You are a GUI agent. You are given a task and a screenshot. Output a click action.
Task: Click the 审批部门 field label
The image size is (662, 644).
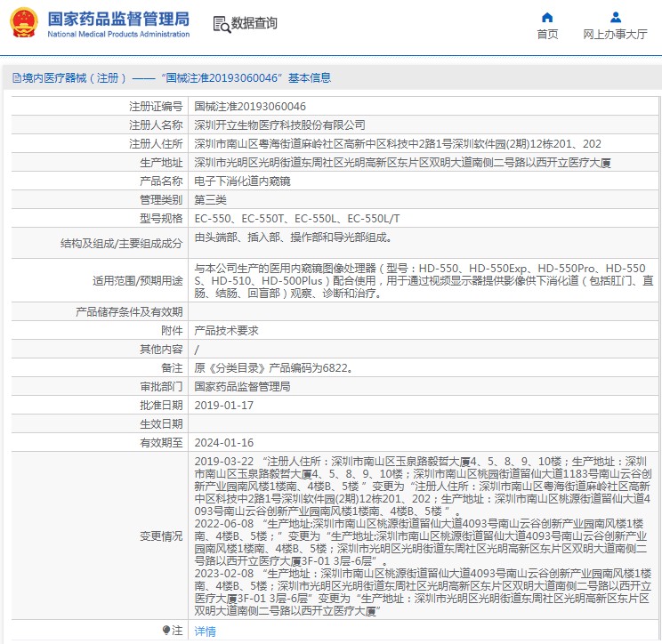coord(161,387)
